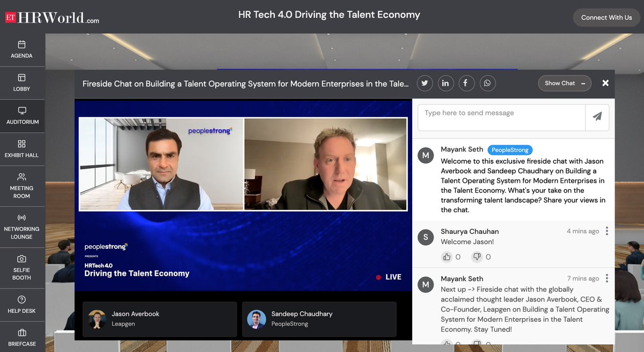Click the ETHRWorld.com logo
This screenshot has width=644, height=352.
click(x=52, y=17)
